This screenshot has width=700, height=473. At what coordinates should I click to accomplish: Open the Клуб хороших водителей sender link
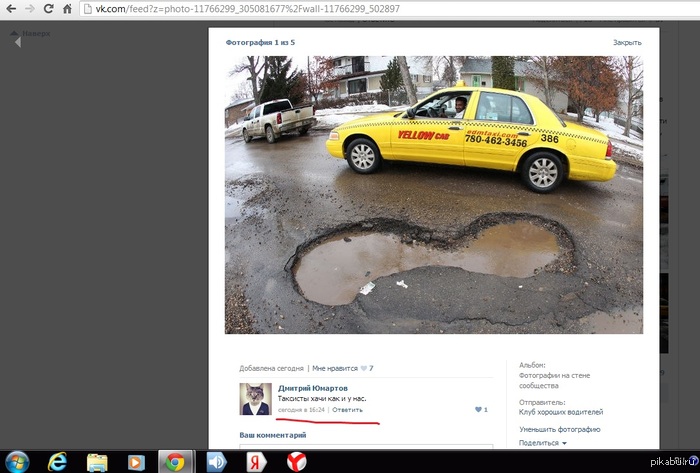tap(559, 412)
